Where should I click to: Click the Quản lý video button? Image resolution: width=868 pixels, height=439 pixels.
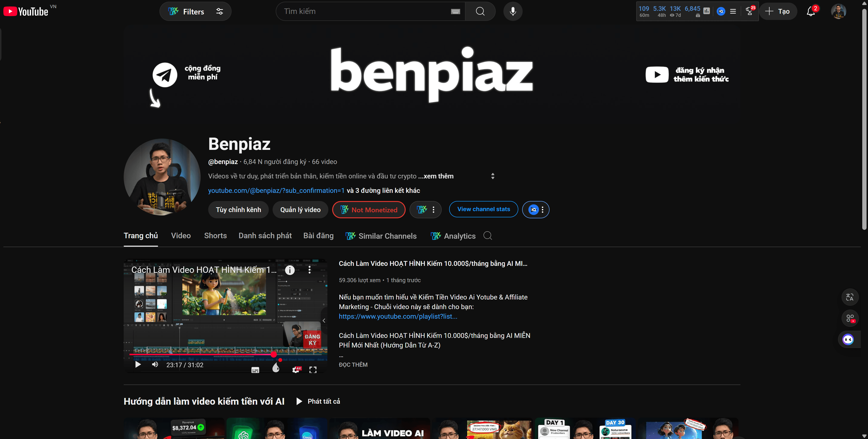[x=300, y=210]
